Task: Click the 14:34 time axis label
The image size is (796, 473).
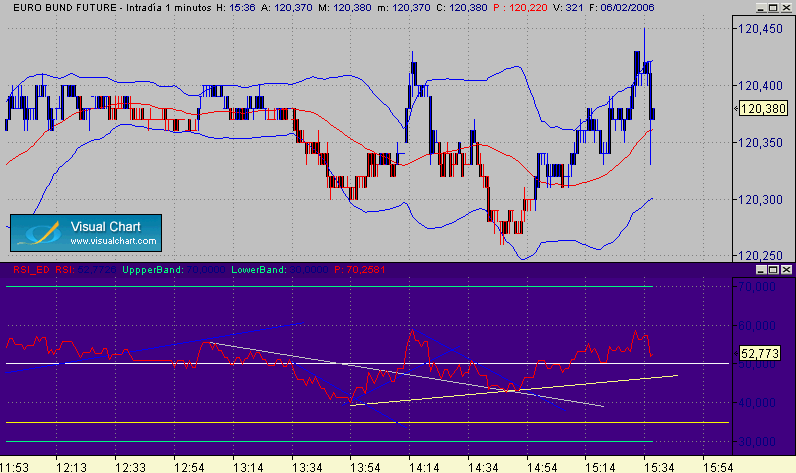Action: pos(483,467)
